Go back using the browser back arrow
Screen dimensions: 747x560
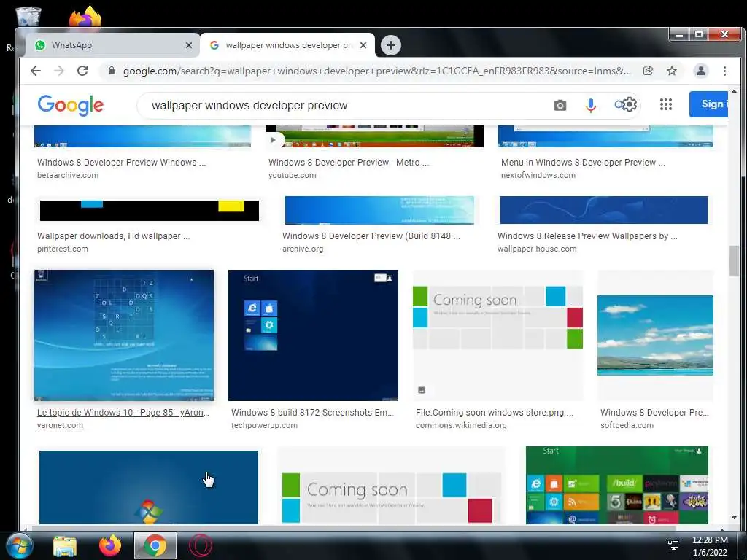[x=36, y=71]
